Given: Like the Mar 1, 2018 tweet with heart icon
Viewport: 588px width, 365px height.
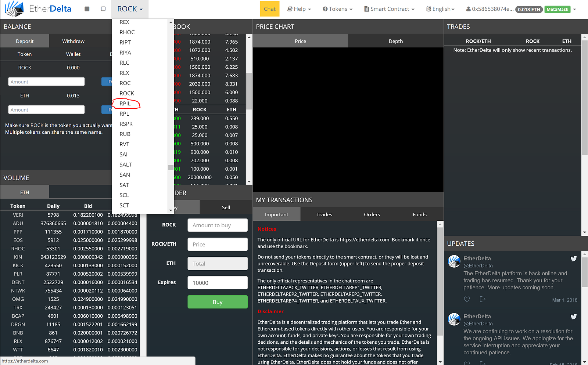Looking at the screenshot, I should (467, 299).
